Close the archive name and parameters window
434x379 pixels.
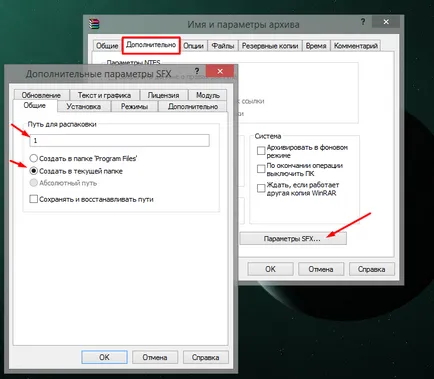[386, 22]
